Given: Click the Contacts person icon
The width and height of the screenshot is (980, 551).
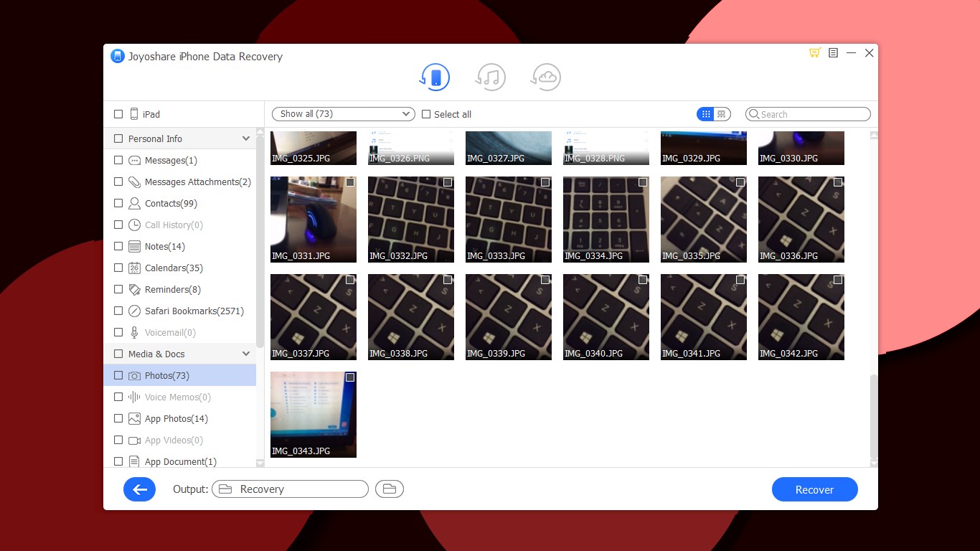Looking at the screenshot, I should 134,204.
